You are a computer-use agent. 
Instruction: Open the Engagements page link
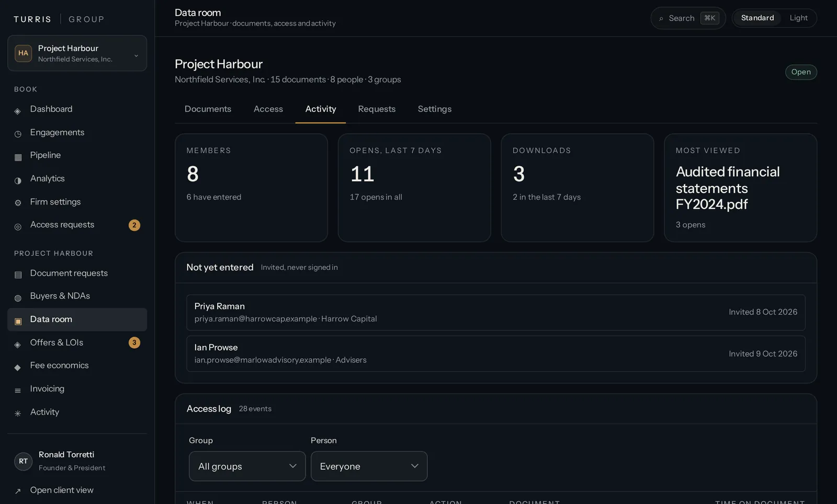(x=77, y=133)
